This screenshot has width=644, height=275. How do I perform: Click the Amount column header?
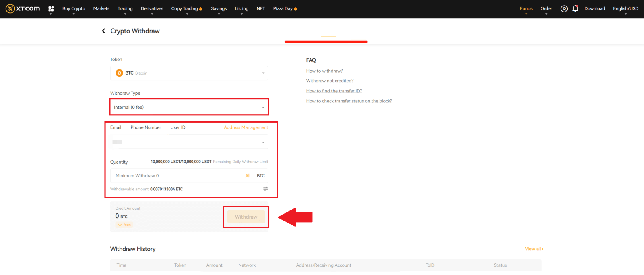click(214, 265)
